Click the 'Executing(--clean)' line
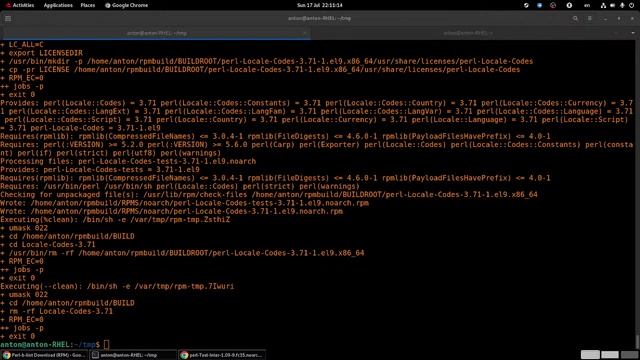 tap(117, 286)
